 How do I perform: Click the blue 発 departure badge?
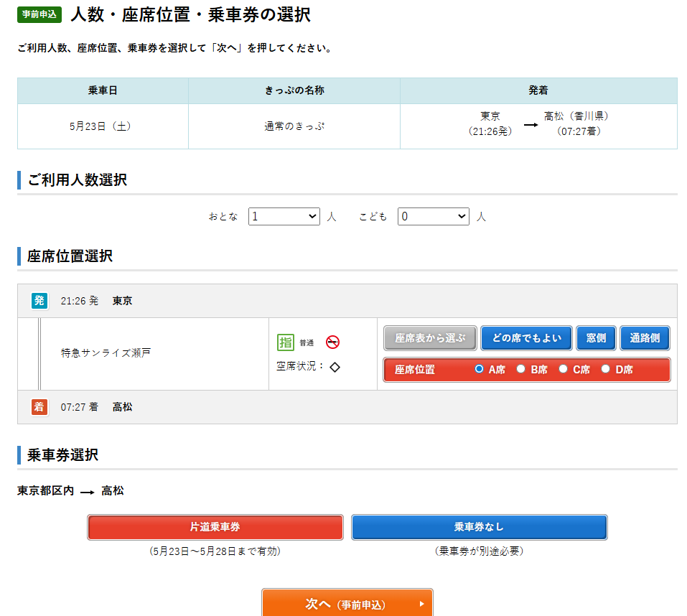pyautogui.click(x=39, y=301)
